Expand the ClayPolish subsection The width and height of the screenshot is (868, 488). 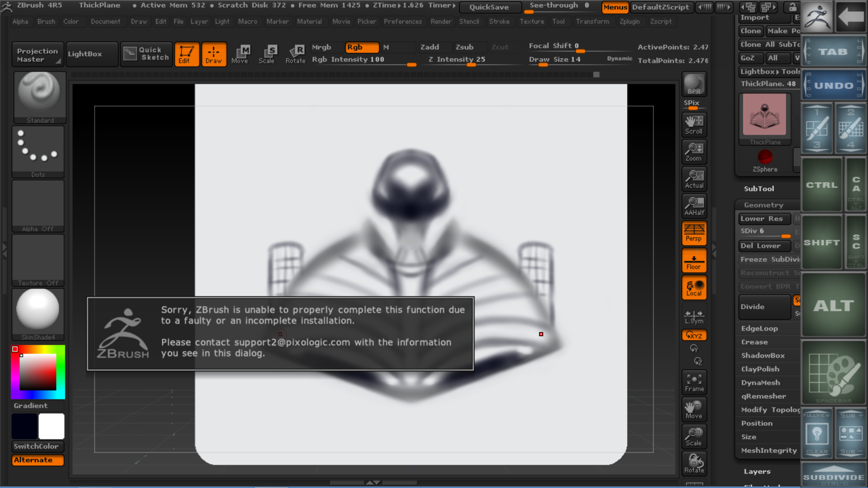pyautogui.click(x=760, y=369)
